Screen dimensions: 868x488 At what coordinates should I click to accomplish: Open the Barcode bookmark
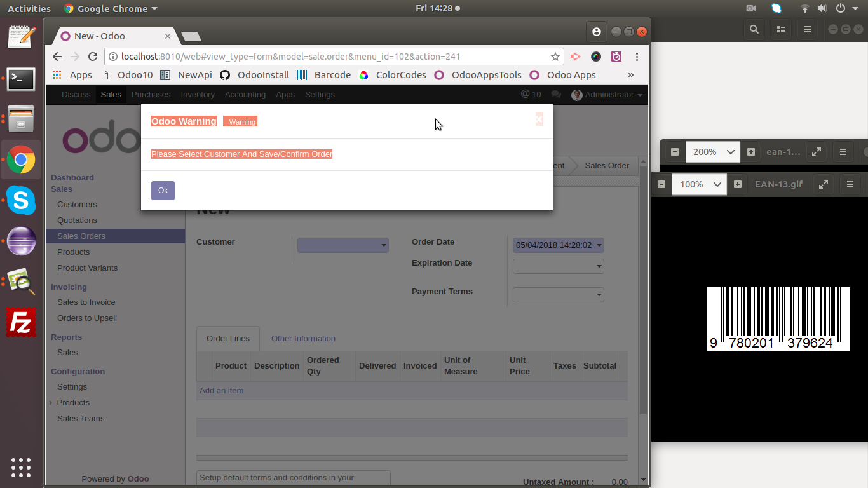[x=323, y=74]
